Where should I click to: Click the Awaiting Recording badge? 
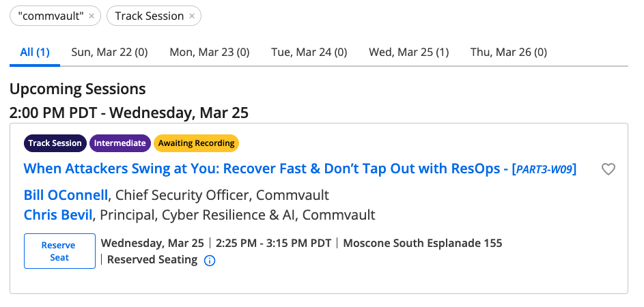click(197, 143)
